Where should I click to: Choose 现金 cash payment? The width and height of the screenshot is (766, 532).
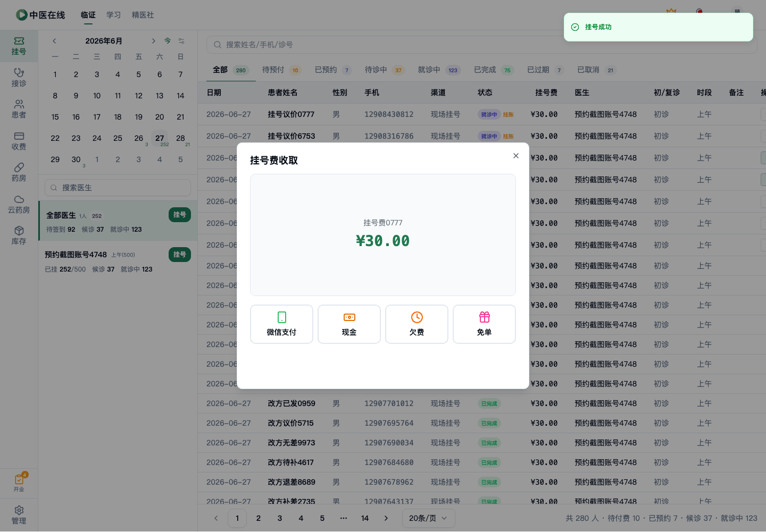click(349, 324)
